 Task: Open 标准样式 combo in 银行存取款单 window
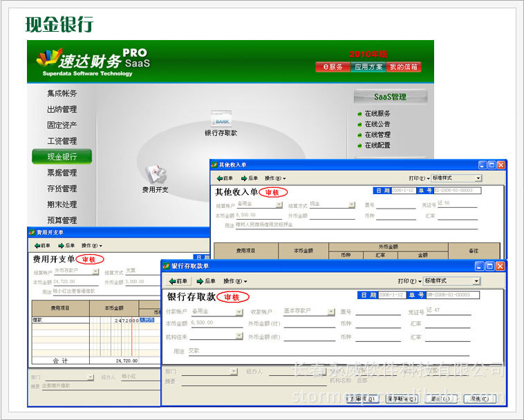pos(452,281)
